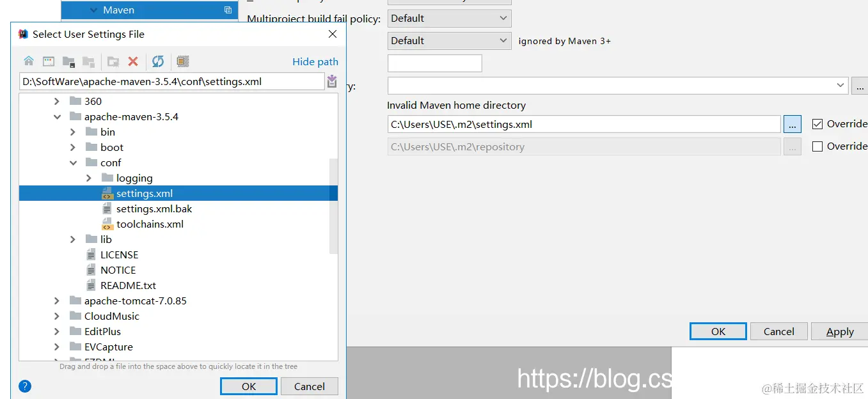The height and width of the screenshot is (399, 868).
Task: Click the file tree vertical scrollbar
Action: pyautogui.click(x=333, y=205)
